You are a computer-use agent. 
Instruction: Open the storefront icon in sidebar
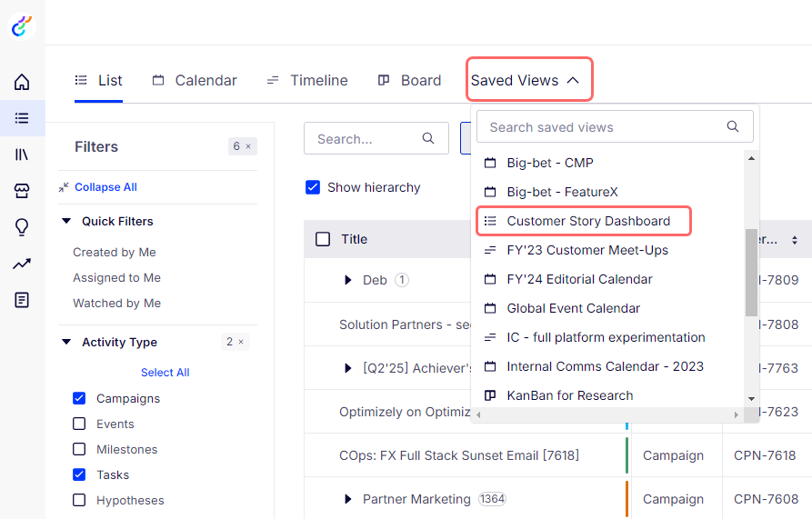pos(22,191)
